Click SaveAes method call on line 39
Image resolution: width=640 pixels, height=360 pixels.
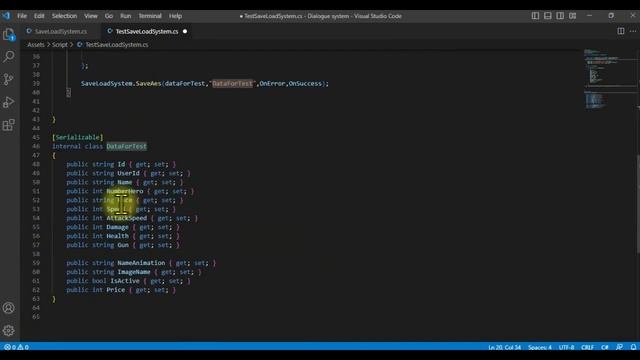point(149,83)
